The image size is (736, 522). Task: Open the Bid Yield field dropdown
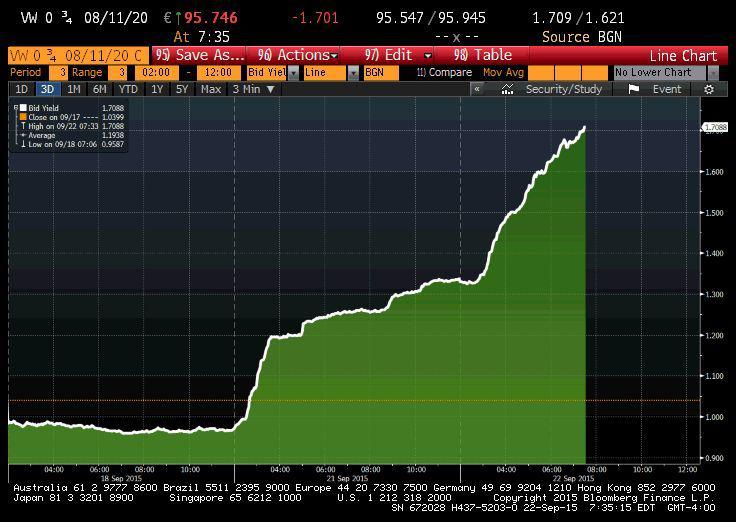293,73
